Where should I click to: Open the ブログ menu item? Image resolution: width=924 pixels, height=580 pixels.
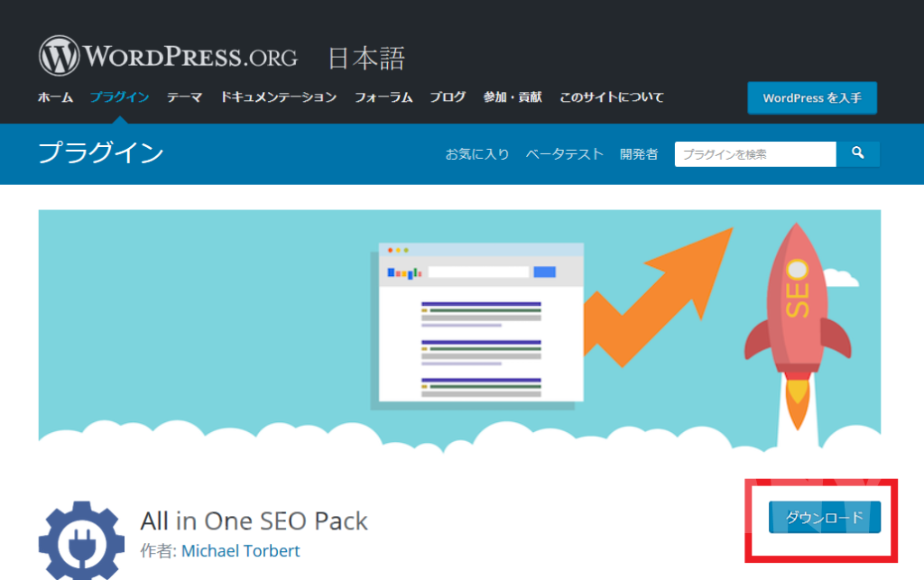click(448, 97)
